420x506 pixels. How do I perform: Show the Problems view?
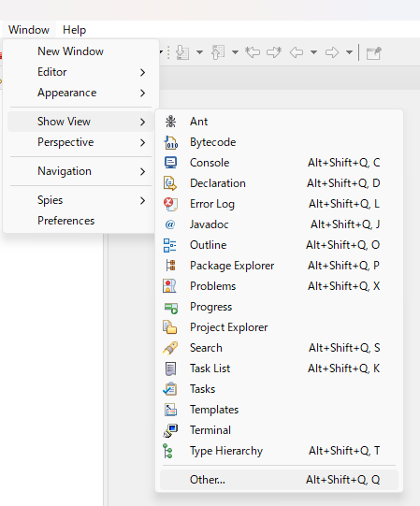pos(279,286)
